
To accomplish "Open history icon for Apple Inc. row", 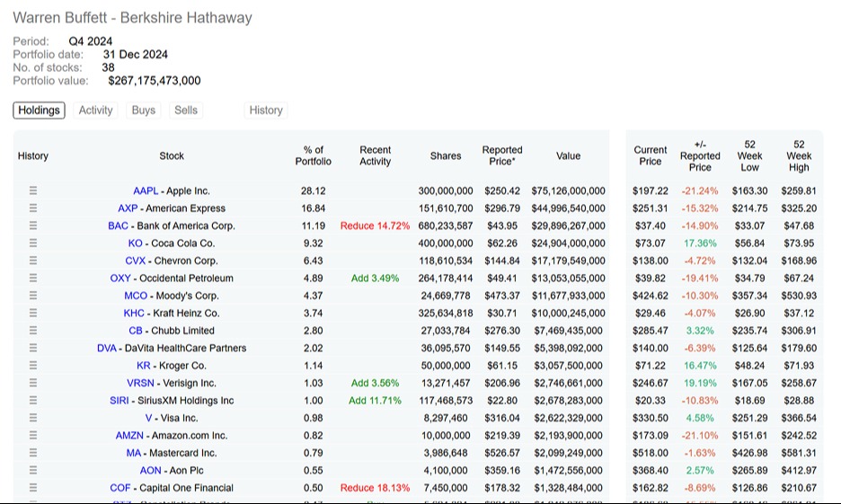I will point(33,190).
